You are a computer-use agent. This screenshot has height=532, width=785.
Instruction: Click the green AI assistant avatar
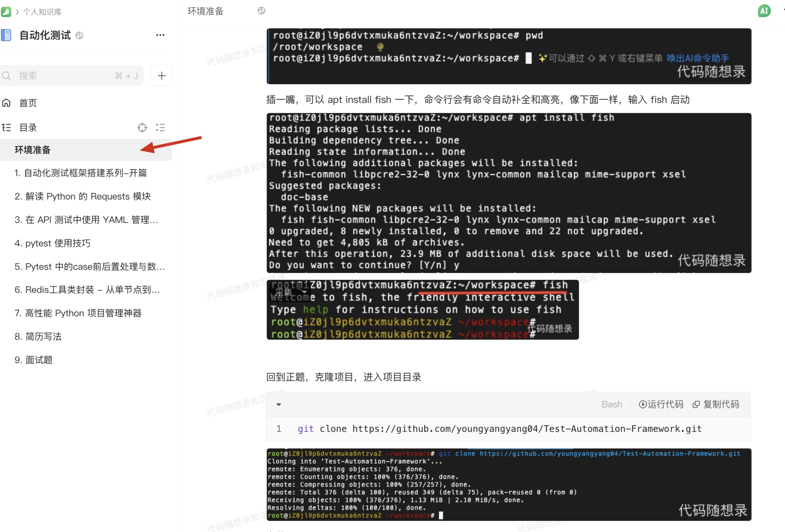pyautogui.click(x=764, y=11)
